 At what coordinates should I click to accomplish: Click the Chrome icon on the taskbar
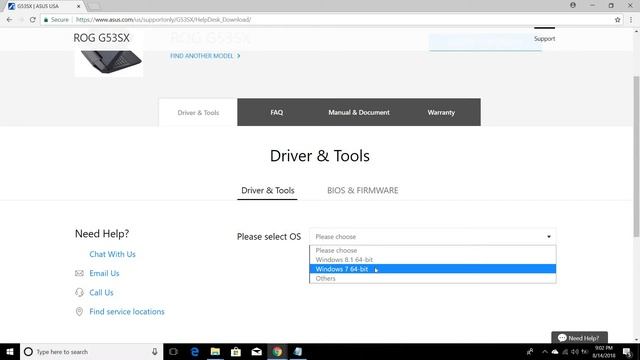coord(277,352)
